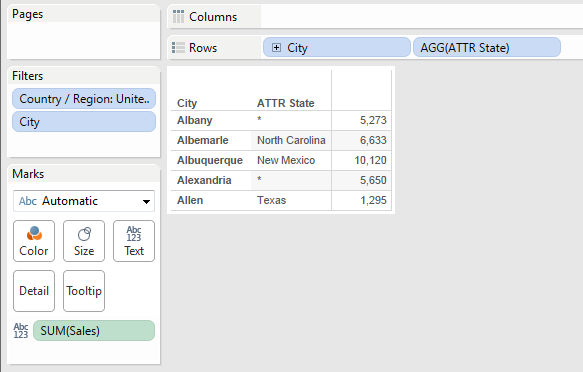Open the Size marks card

pos(84,241)
